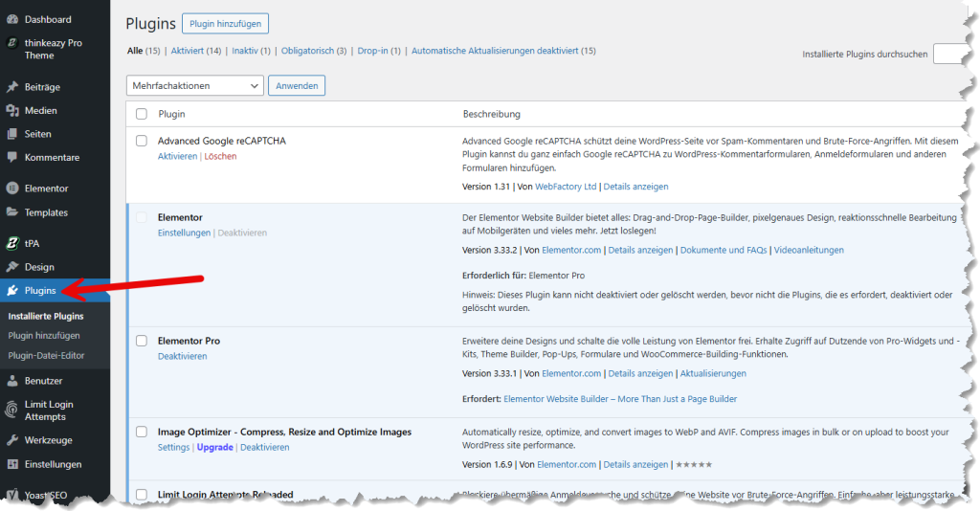This screenshot has width=980, height=511.
Task: Click the Plugins plug icon
Action: tap(11, 291)
